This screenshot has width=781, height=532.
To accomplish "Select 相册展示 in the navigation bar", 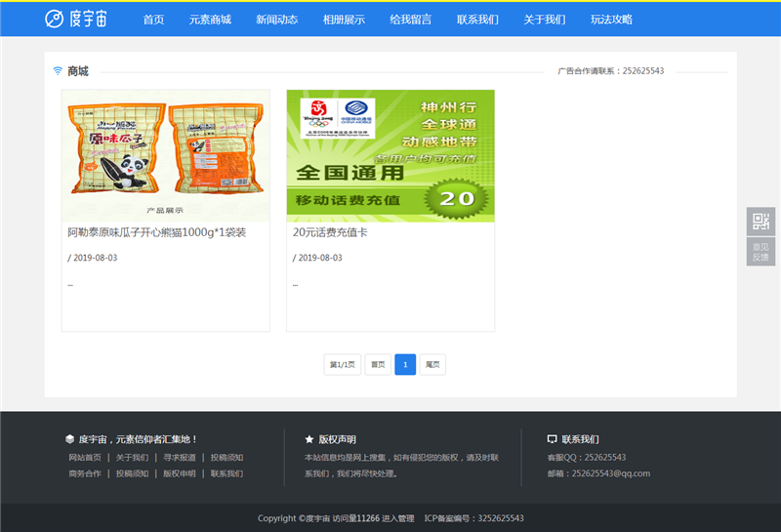I will [344, 20].
